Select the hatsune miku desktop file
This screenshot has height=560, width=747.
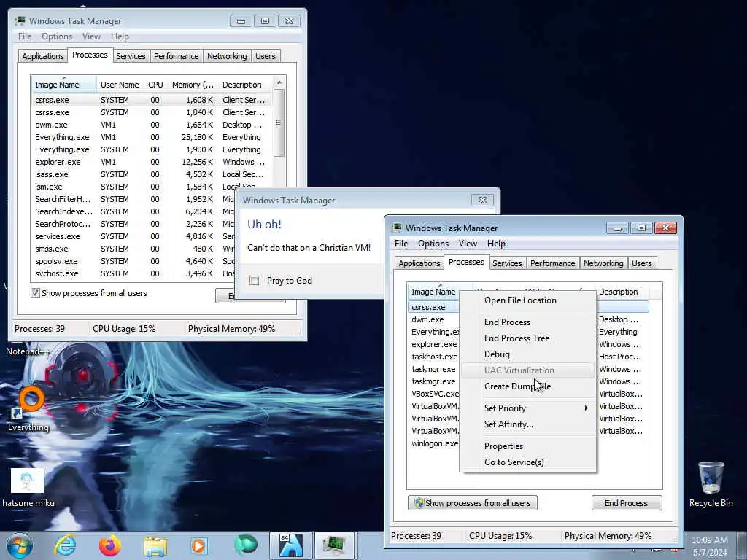click(x=28, y=488)
